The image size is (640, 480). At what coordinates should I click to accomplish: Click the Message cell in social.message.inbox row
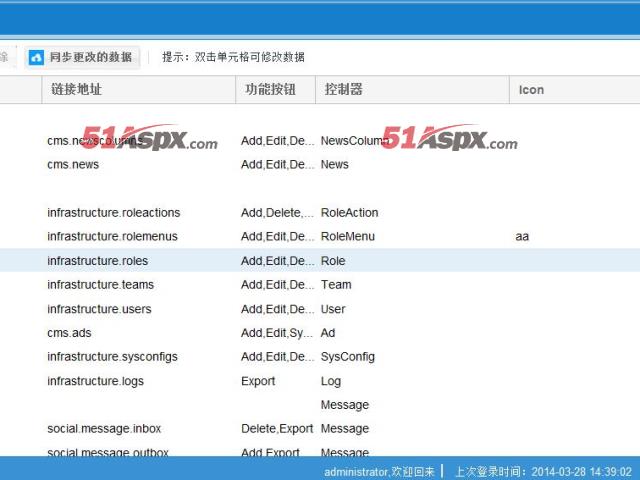[345, 429]
